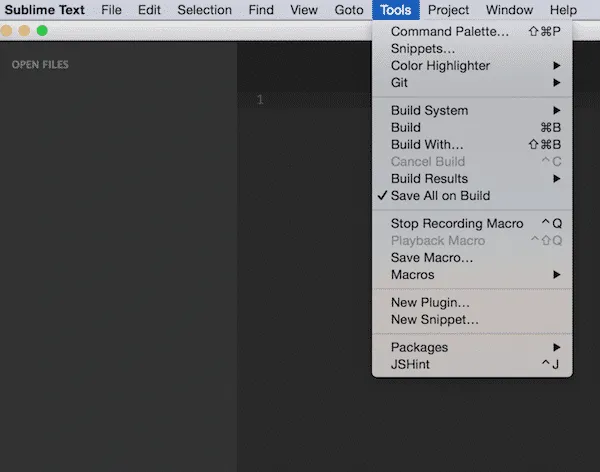Create a New Snippet…
This screenshot has height=472, width=600.
coord(435,319)
